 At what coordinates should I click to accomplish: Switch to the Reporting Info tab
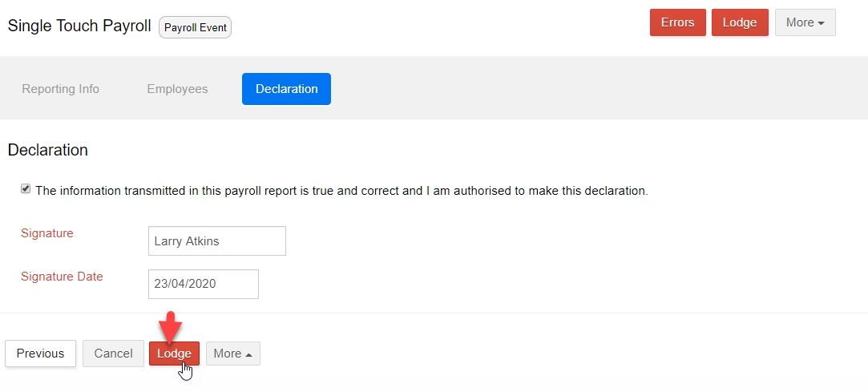pyautogui.click(x=60, y=89)
